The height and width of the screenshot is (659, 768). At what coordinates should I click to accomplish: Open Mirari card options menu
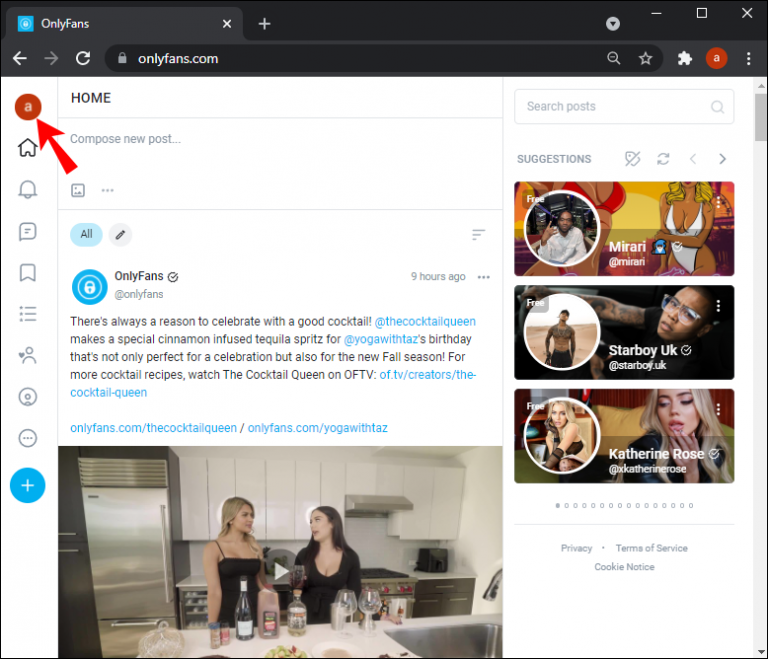pyautogui.click(x=718, y=202)
